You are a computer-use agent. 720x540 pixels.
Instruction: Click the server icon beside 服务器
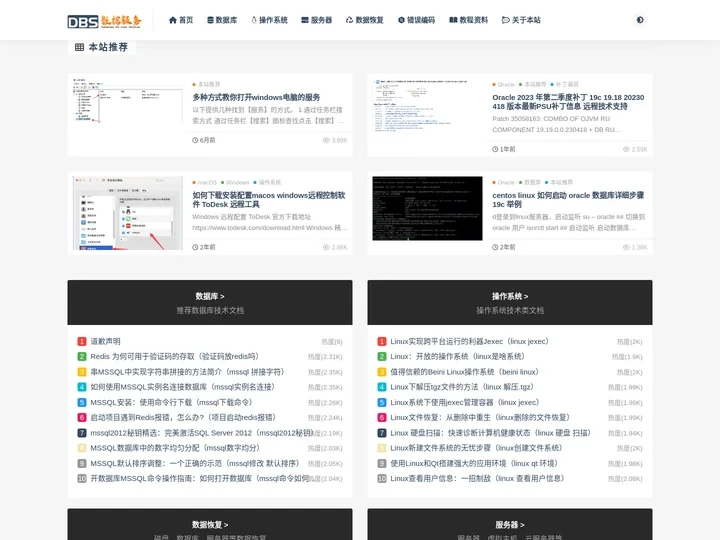click(305, 20)
